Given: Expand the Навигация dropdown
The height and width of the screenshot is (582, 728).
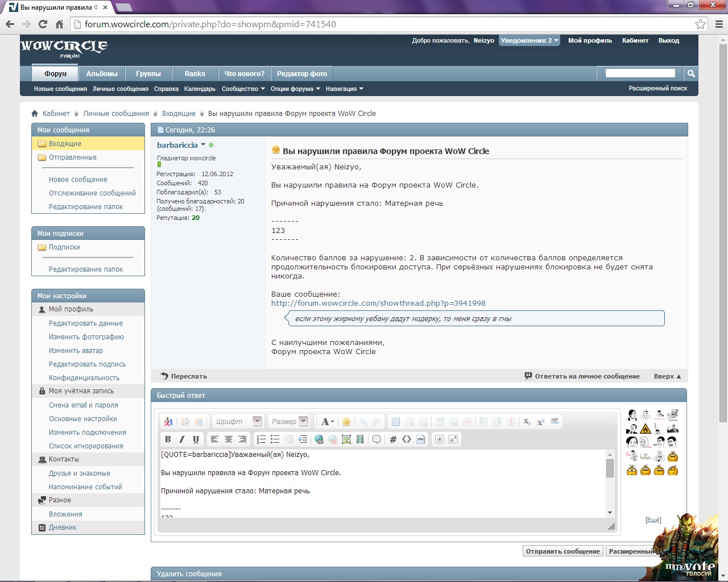Looking at the screenshot, I should [345, 89].
